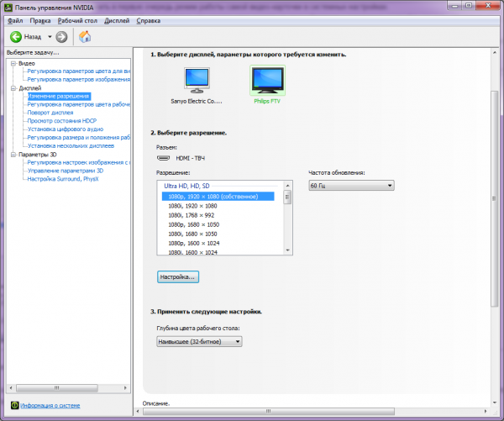Click the resolution list scroll-up arrow
The image size is (504, 421).
coord(287,186)
